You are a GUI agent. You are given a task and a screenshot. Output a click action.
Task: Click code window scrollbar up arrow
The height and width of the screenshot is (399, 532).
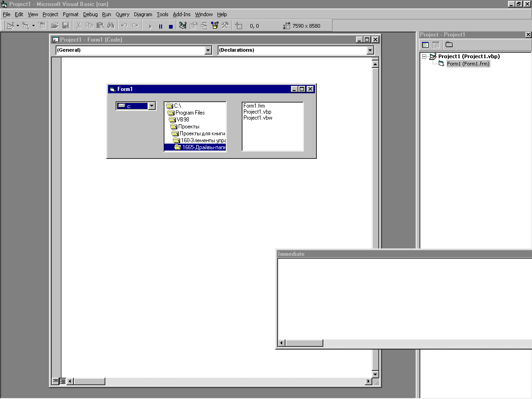(x=375, y=64)
